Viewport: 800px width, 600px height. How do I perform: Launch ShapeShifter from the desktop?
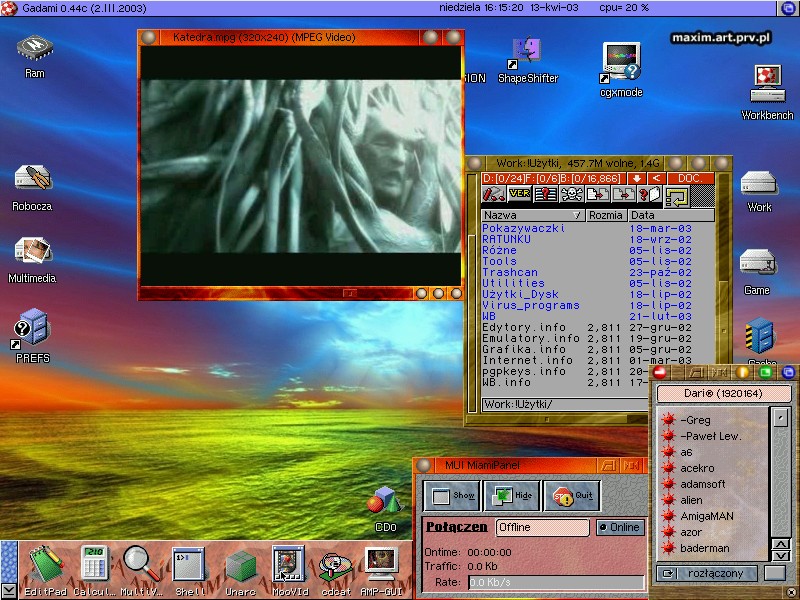(526, 52)
